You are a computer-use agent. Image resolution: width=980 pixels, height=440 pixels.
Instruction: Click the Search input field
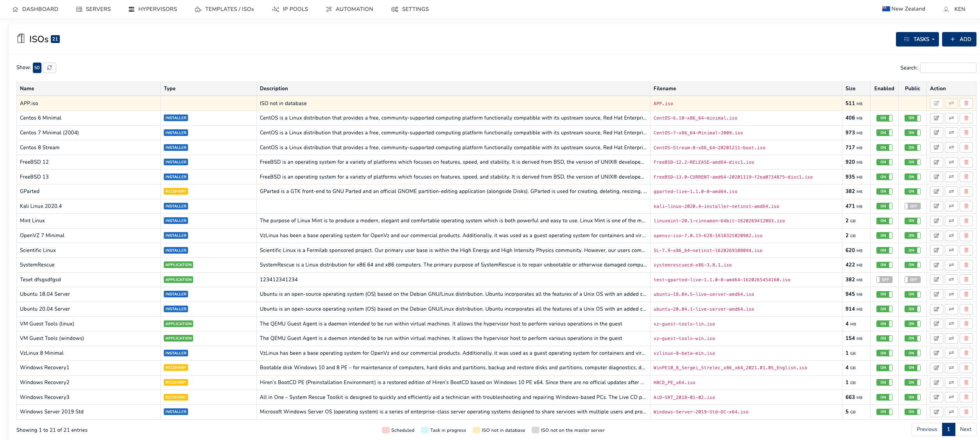[948, 68]
